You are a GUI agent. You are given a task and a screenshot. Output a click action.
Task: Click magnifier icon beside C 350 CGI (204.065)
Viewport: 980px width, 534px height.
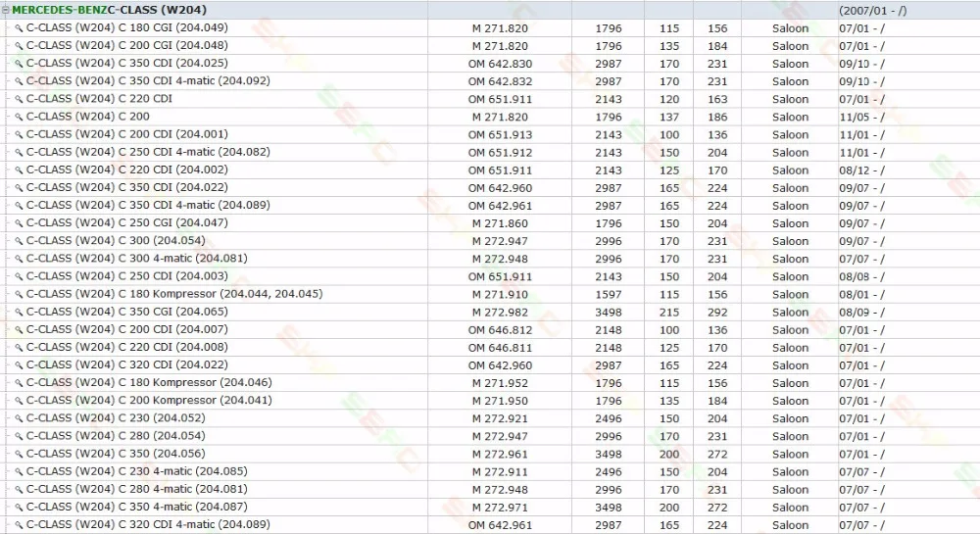[x=19, y=312]
